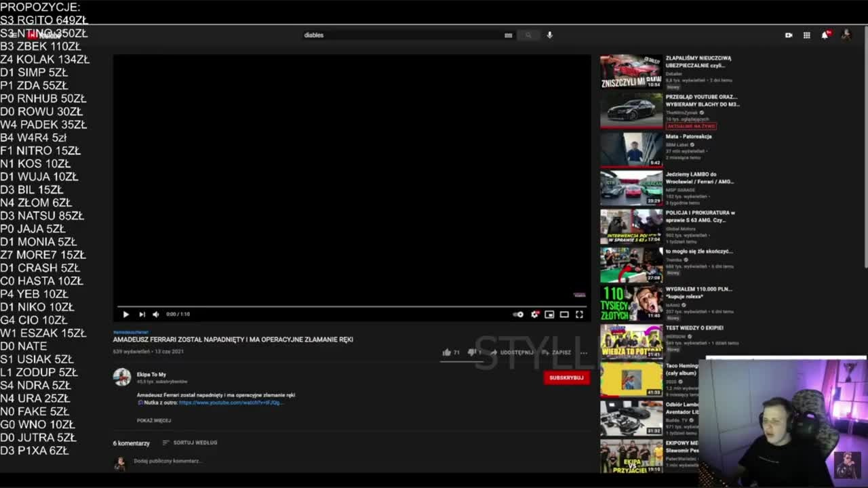Enter fullscreen in the video player

pyautogui.click(x=579, y=314)
